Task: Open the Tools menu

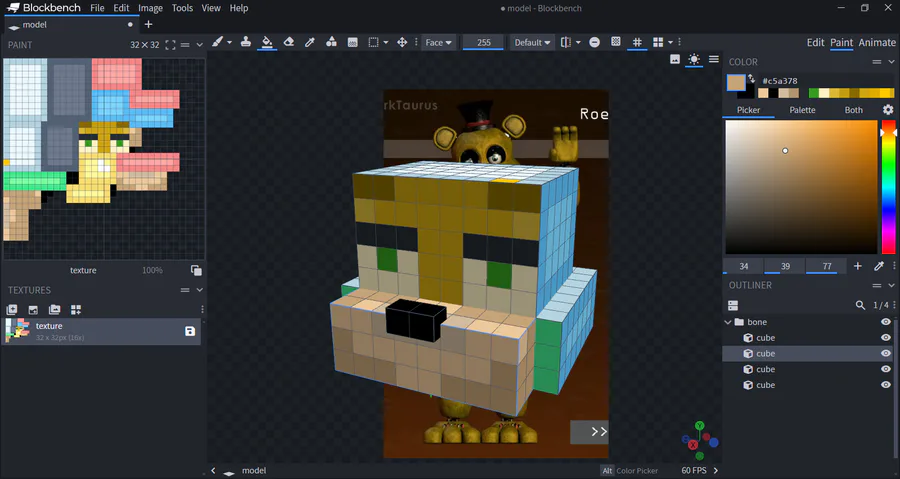Action: (x=182, y=8)
